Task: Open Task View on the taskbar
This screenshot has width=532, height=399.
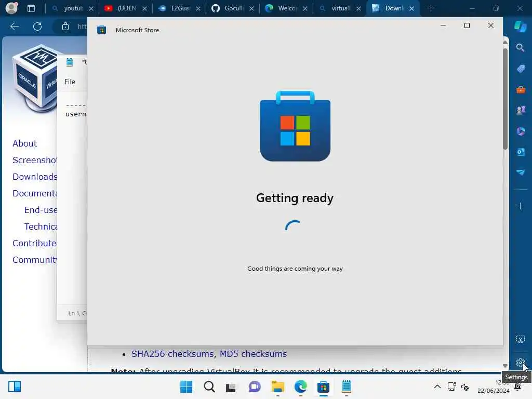Action: (231, 387)
